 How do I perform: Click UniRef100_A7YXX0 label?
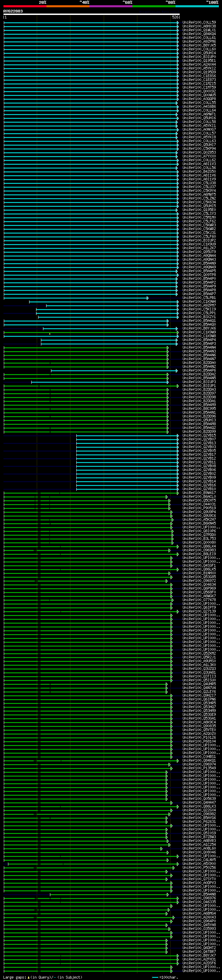point(199,156)
